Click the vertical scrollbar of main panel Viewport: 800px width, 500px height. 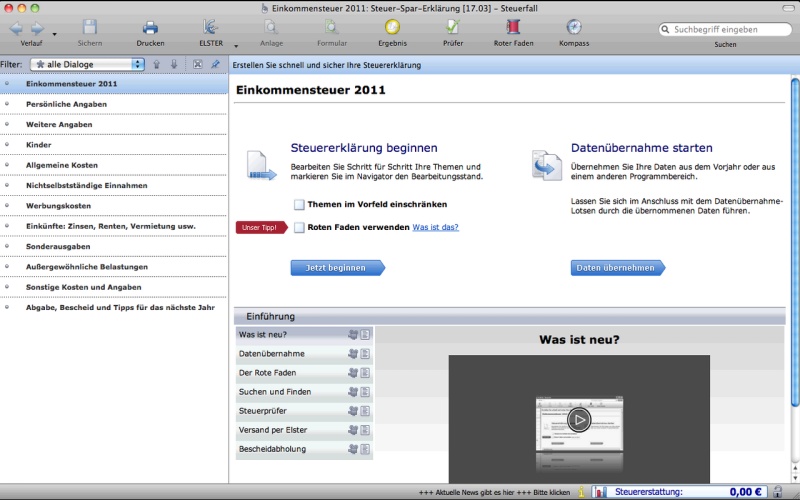click(795, 242)
